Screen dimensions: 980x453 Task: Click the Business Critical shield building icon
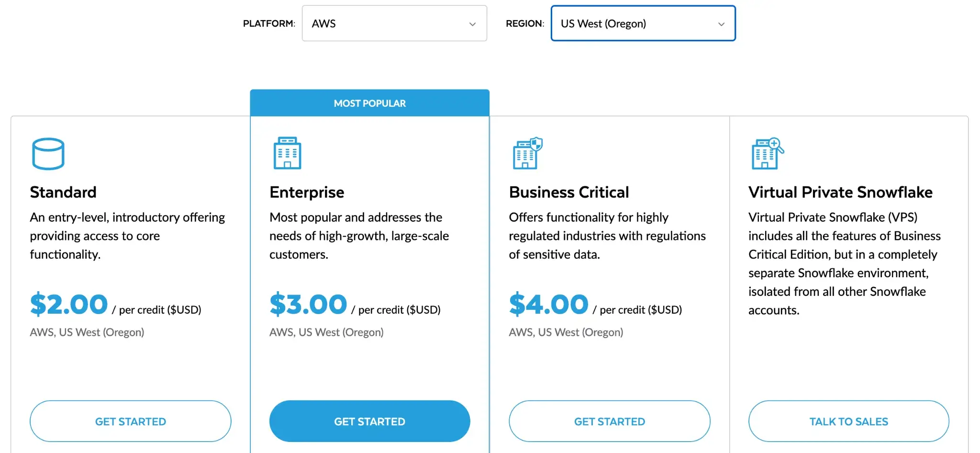[527, 153]
